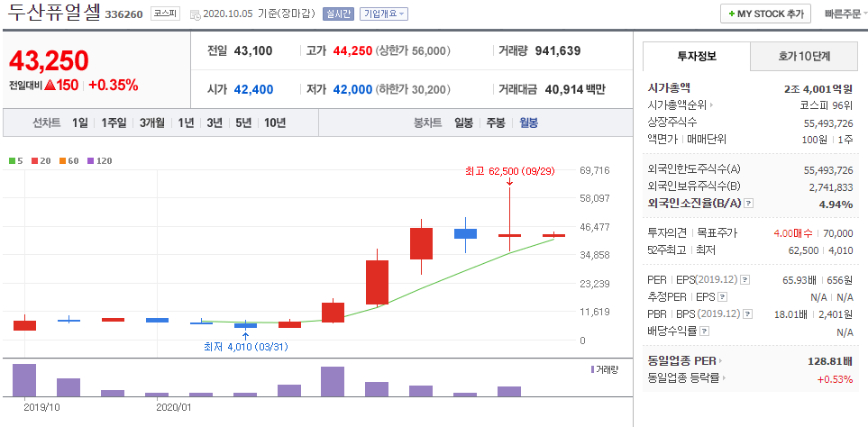
Task: Click the 최고 62,500 (09/29) chart marker
Action: [x=510, y=171]
